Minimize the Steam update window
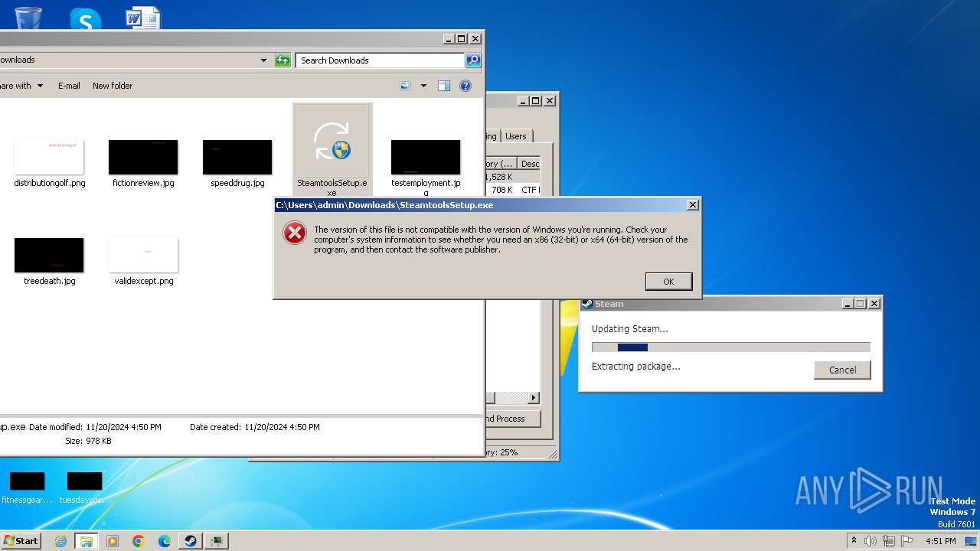This screenshot has width=980, height=551. click(x=848, y=304)
